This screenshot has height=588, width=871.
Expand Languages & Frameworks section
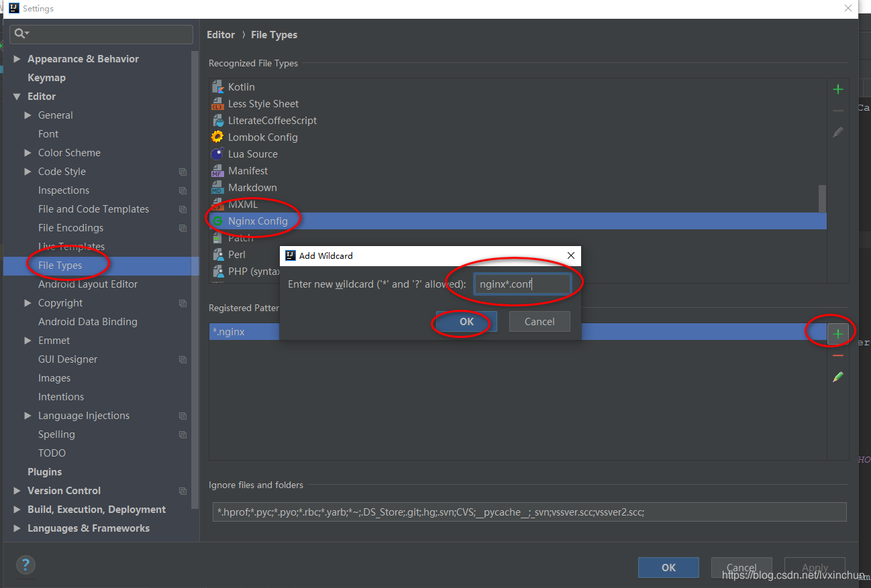[x=17, y=528]
